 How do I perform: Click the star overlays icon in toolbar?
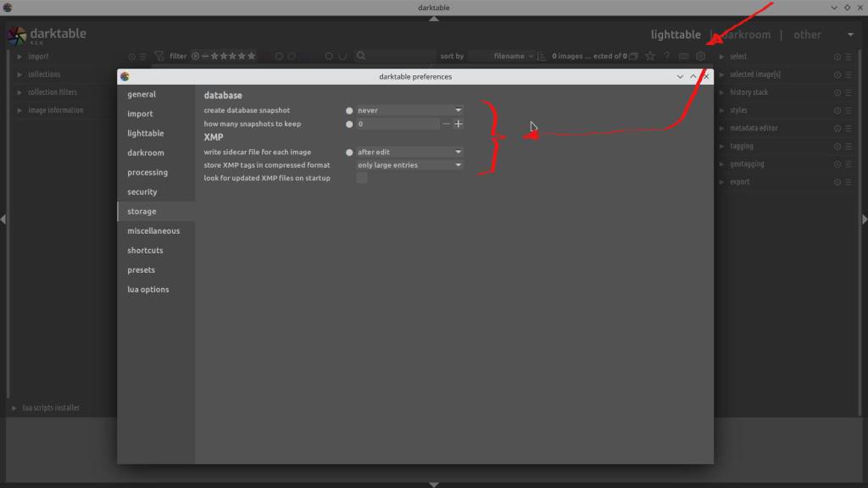pos(650,56)
